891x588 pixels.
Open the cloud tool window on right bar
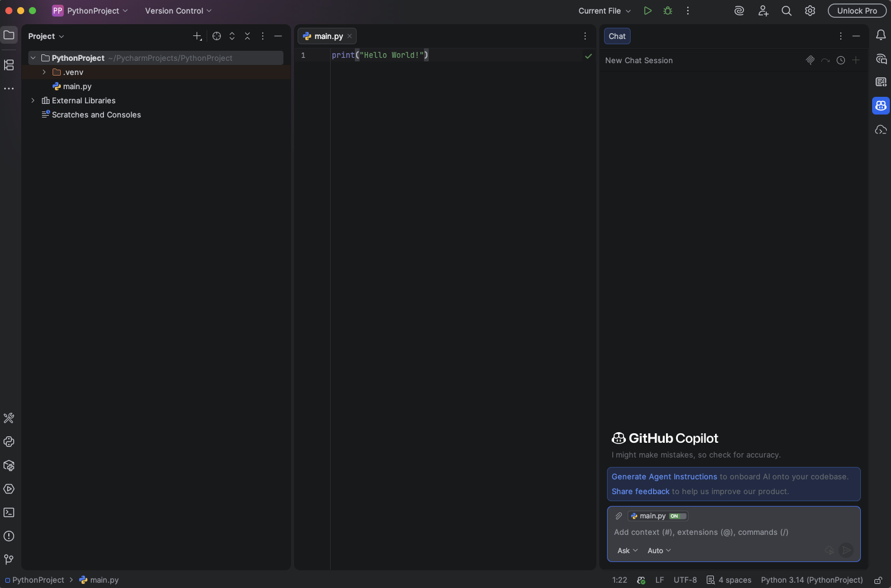[881, 129]
